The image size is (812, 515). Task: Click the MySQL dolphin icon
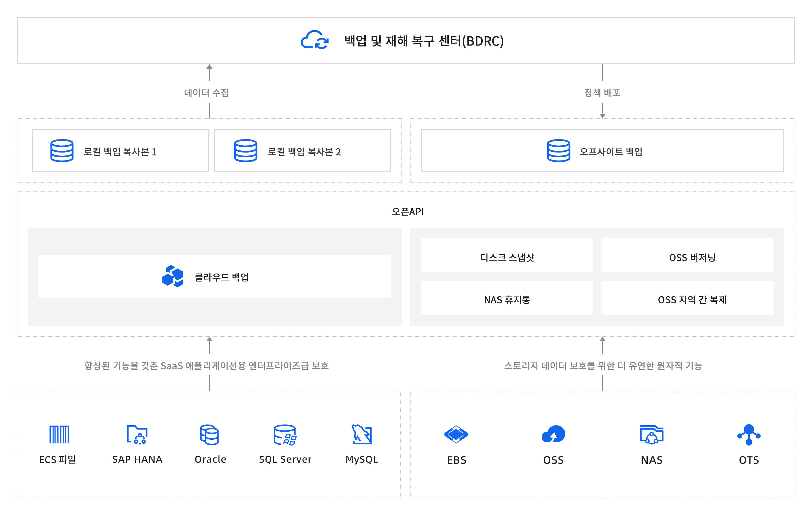(x=361, y=434)
